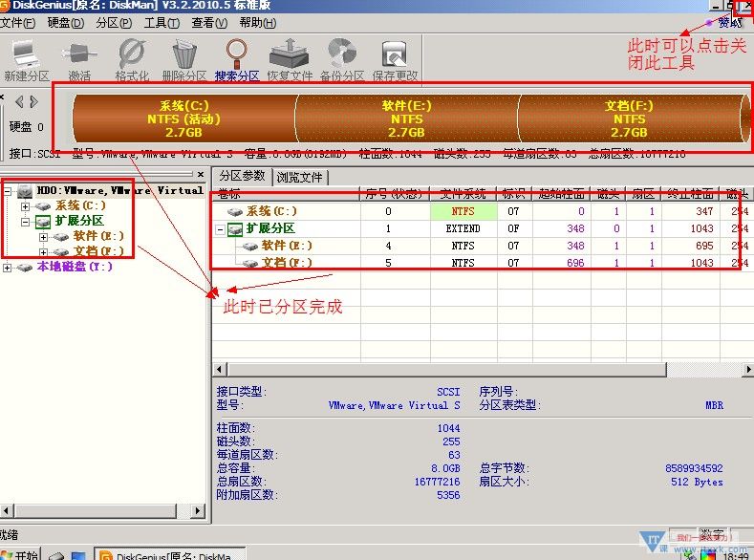This screenshot has height=560, width=754.
Task: Select 文档(F:) drive icon in the tree
Action: pyautogui.click(x=61, y=251)
